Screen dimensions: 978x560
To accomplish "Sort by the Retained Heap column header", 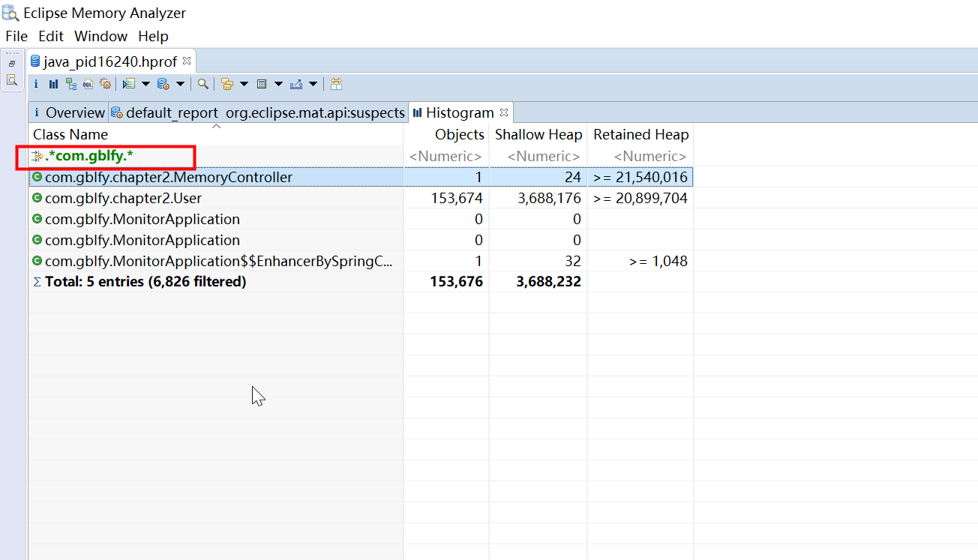I will click(x=640, y=134).
